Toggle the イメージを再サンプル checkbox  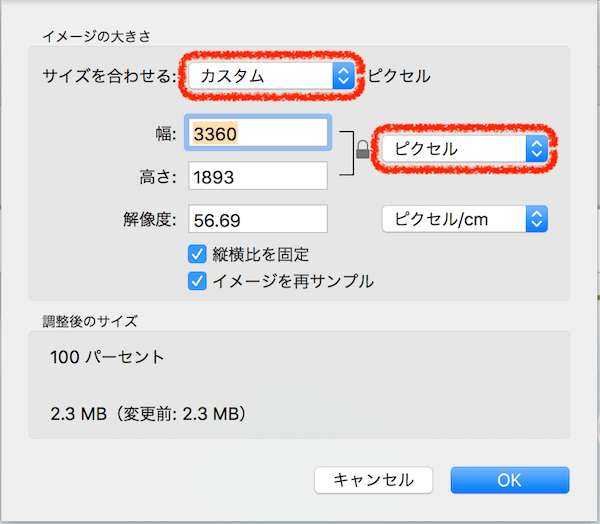click(x=197, y=281)
